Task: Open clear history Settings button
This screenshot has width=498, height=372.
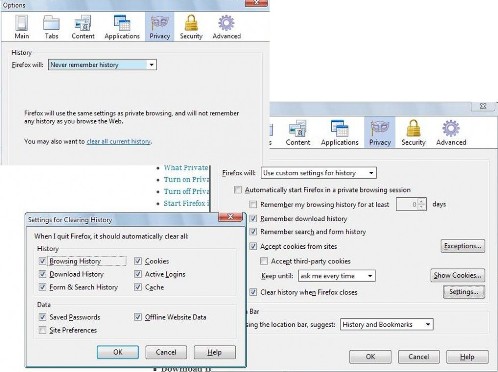Action: pos(464,292)
